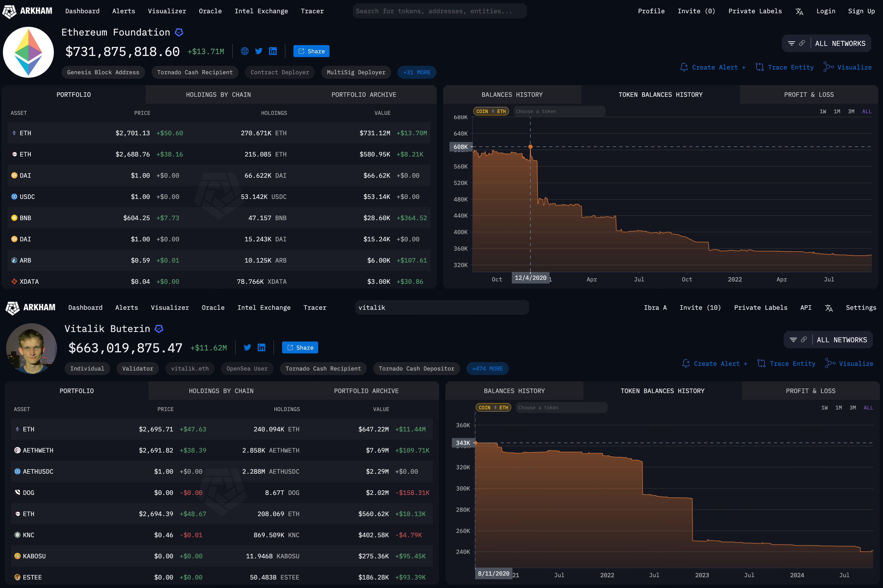Viewport: 883px width, 588px height.
Task: Select 1W range in the top chart
Action: point(823,111)
